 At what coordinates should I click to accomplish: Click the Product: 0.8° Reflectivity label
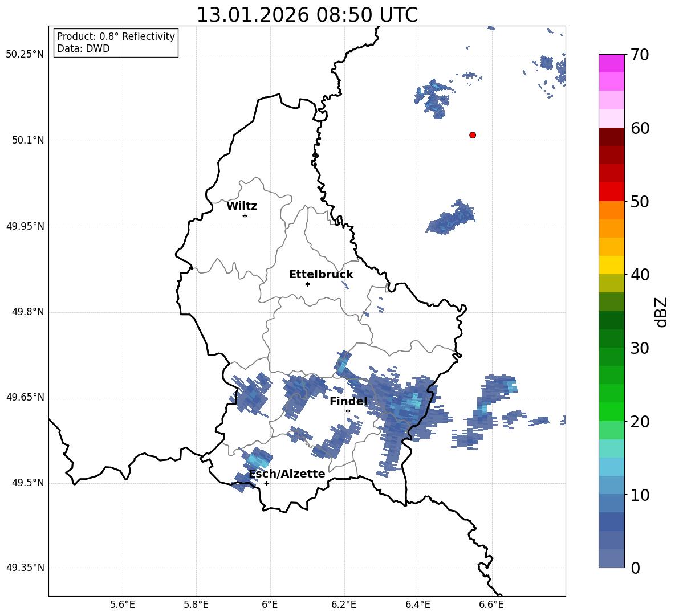[x=116, y=36]
